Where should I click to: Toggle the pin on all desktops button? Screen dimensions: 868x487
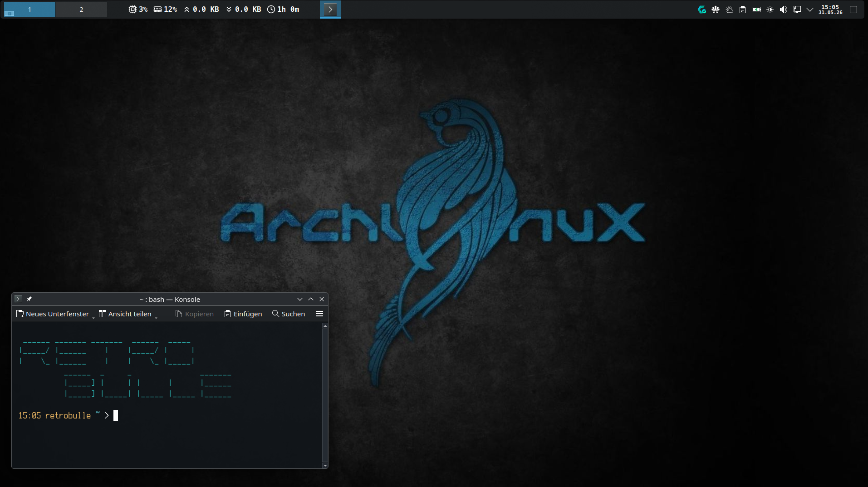29,299
